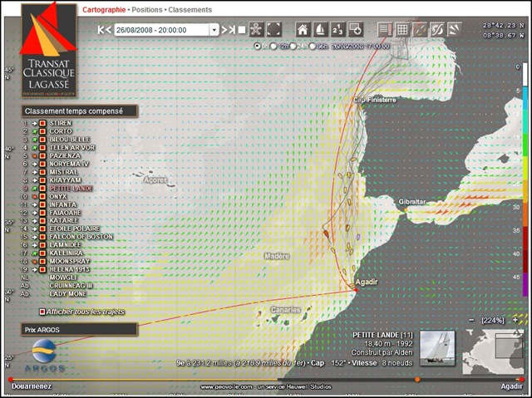This screenshot has height=398, width=532.
Task: Click the fullscreen expand icon
Action: (273, 29)
